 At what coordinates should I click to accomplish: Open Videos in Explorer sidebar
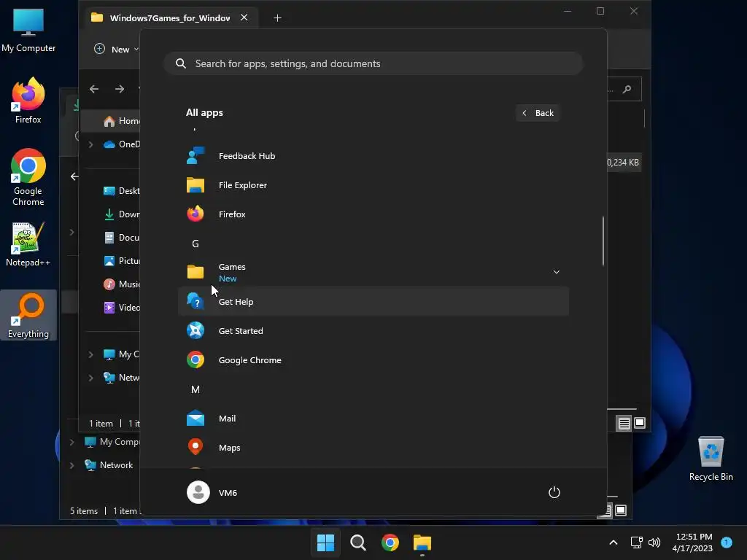click(x=120, y=308)
